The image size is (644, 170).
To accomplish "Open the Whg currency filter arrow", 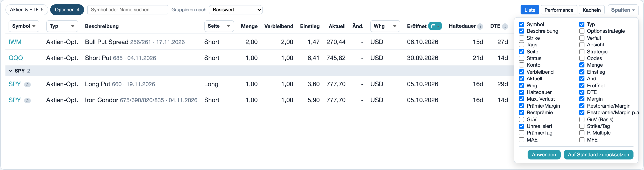I will (394, 26).
